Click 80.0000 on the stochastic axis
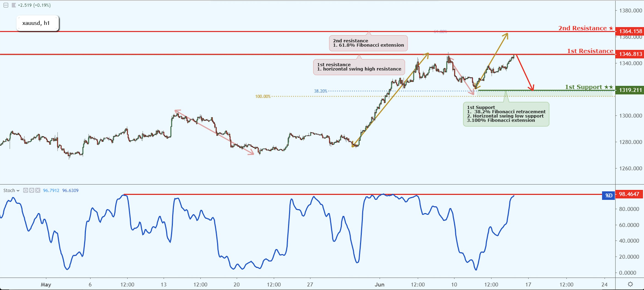644x290 pixels. [x=629, y=209]
